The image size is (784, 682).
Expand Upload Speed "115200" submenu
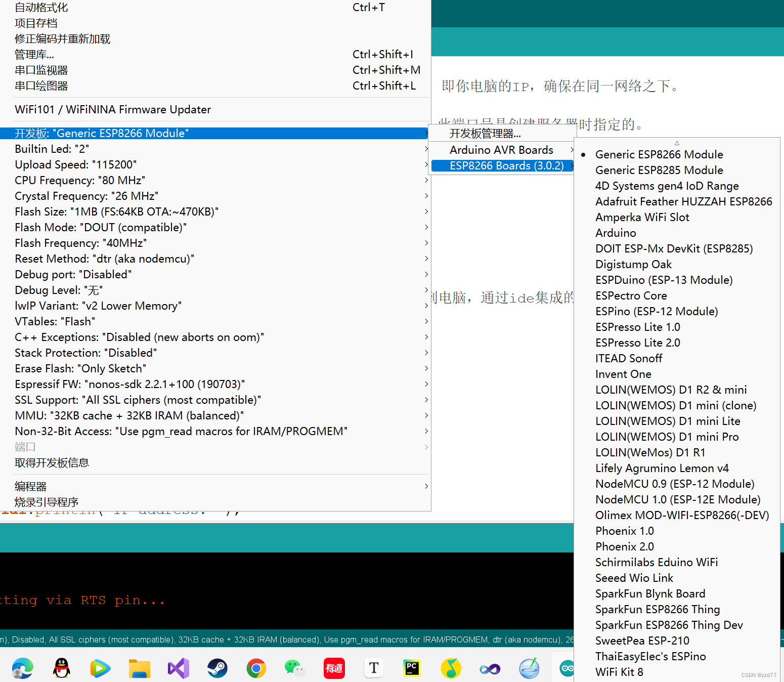click(x=215, y=164)
